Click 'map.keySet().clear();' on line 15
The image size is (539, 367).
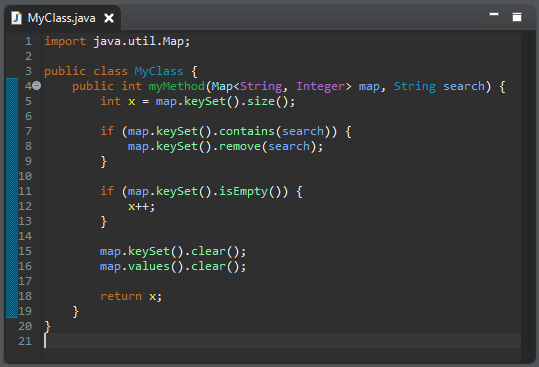click(173, 252)
